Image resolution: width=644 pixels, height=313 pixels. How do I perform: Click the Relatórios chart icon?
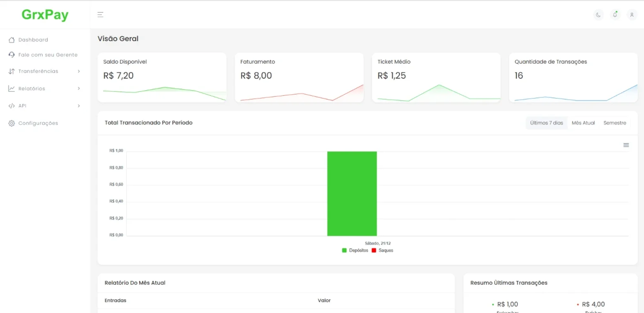pos(12,89)
